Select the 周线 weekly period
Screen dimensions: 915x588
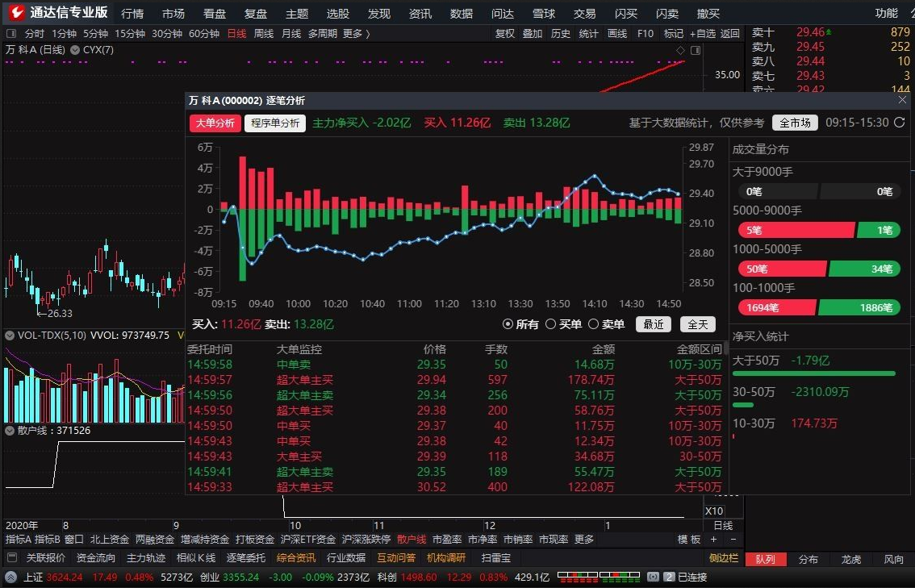point(264,34)
